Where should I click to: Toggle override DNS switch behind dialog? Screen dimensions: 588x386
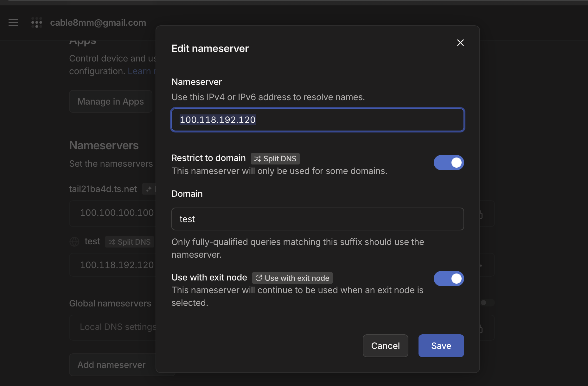click(x=487, y=303)
